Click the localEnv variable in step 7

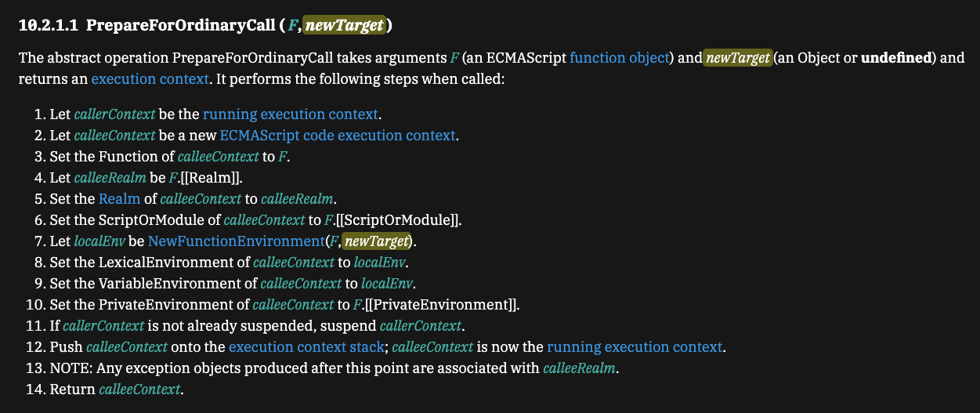click(x=99, y=241)
